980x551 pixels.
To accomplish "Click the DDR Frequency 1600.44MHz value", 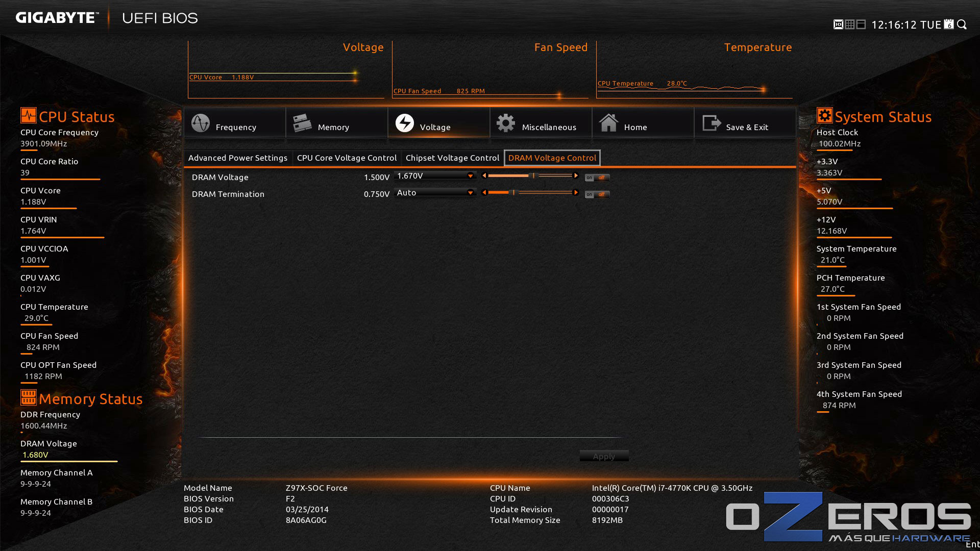I will click(x=44, y=426).
